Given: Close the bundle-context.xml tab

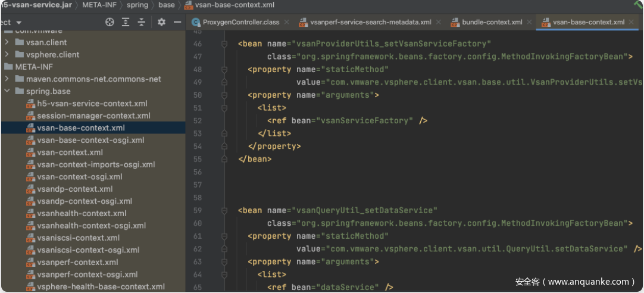Looking at the screenshot, I should click(529, 22).
